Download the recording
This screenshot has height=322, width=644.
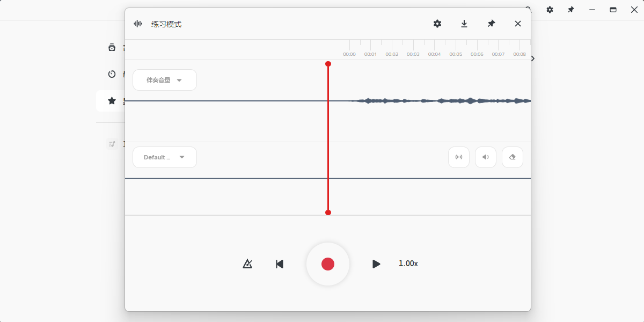464,24
